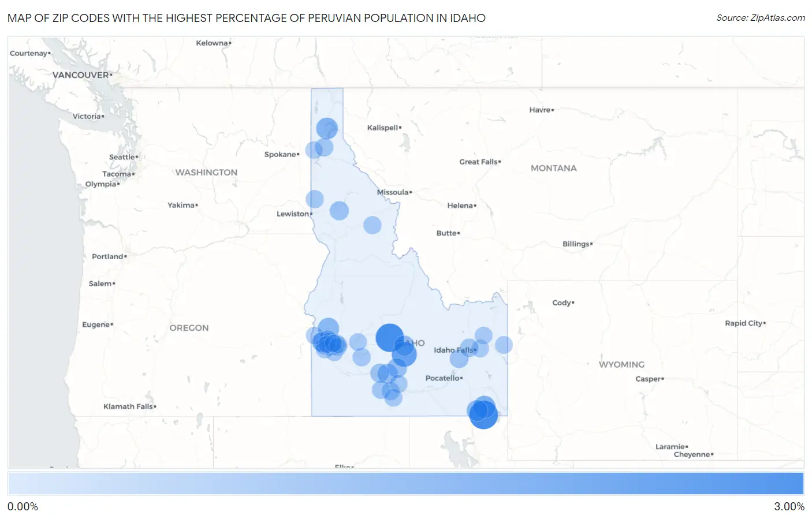The height and width of the screenshot is (519, 812).
Task: Click the Laramie city label
Action: pyautogui.click(x=670, y=446)
